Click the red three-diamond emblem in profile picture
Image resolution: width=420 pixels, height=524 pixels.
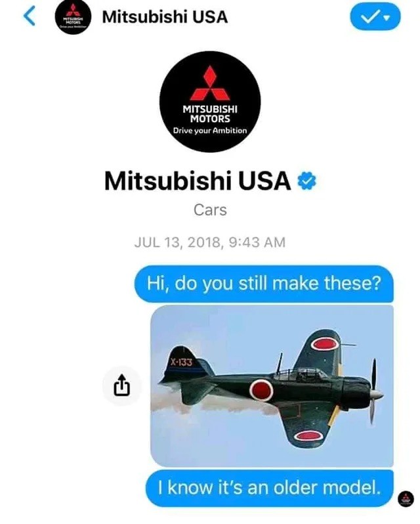pyautogui.click(x=210, y=83)
